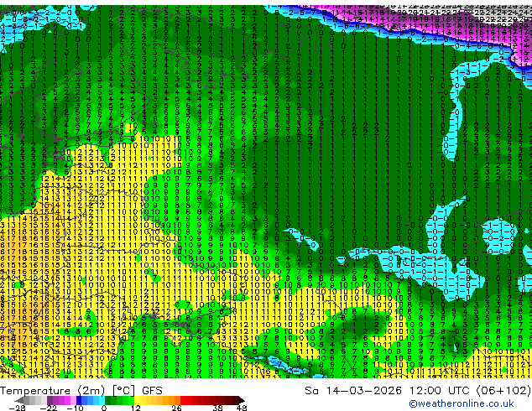Image resolution: width=532 pixels, height=411 pixels.
Task: Click the -22 label on the legend
Action: tap(48, 408)
